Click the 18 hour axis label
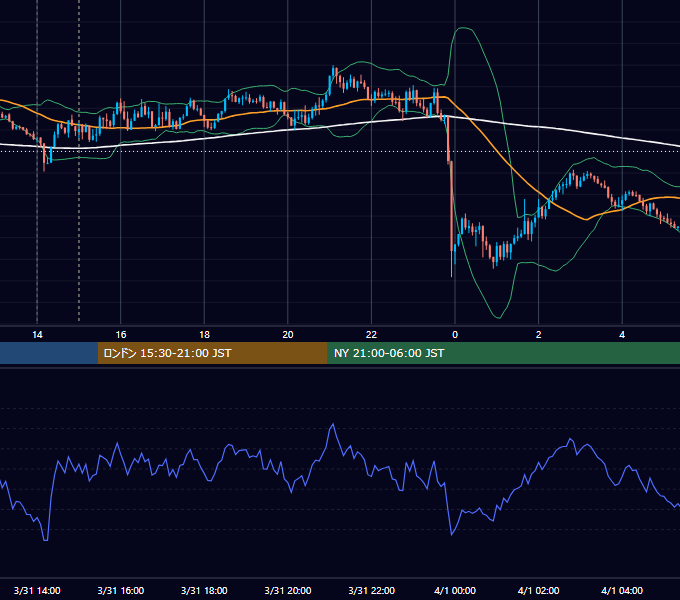 click(x=204, y=335)
